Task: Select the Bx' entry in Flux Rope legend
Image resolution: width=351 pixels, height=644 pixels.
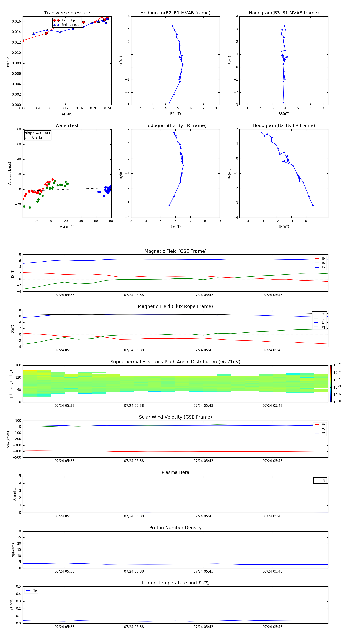Action: pyautogui.click(x=320, y=314)
